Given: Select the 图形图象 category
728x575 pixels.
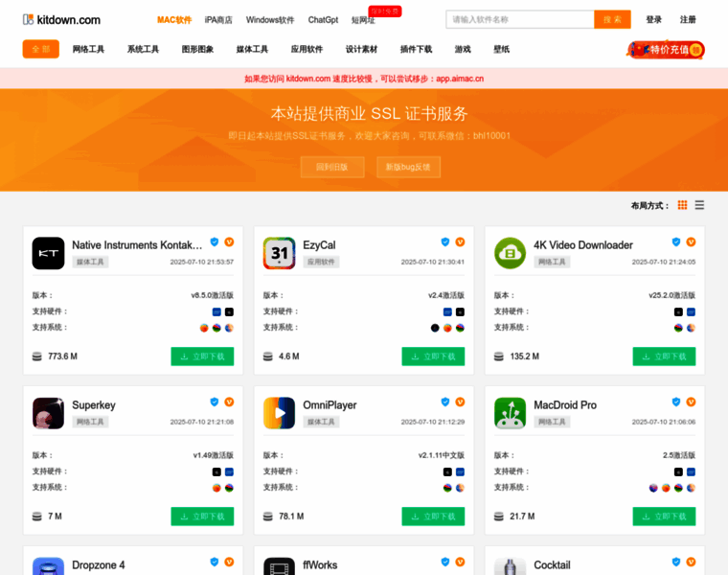Looking at the screenshot, I should 197,49.
